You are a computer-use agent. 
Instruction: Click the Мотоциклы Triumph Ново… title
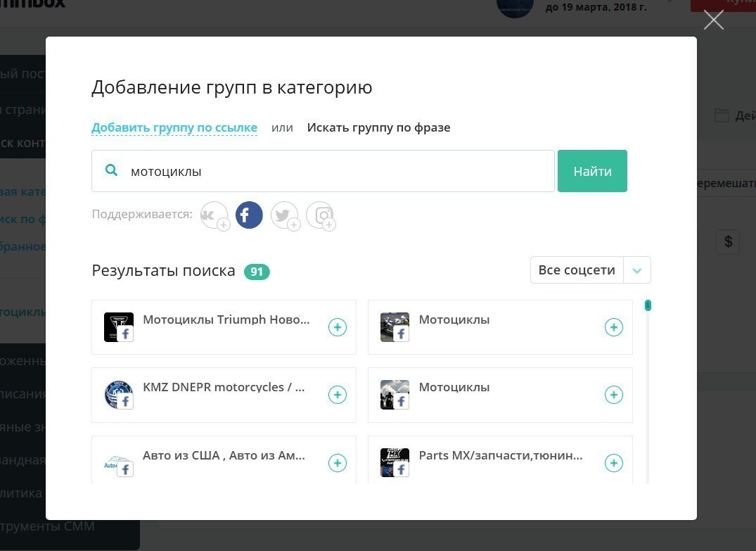(226, 319)
